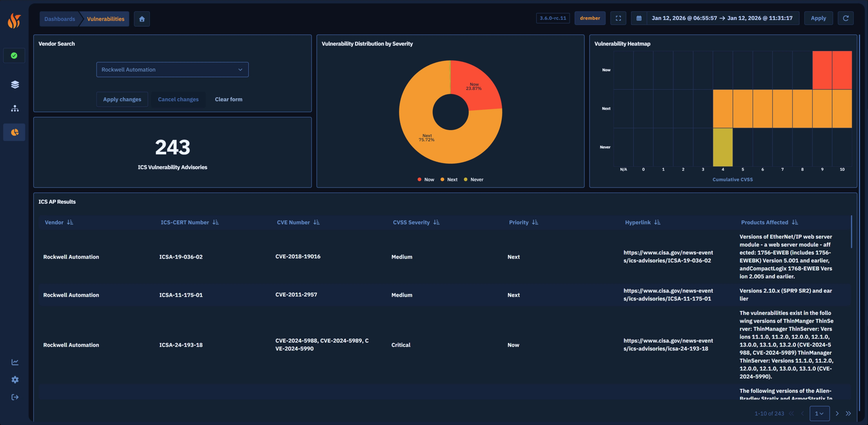Click the asset hierarchy icon in the sidebar
Screen dimensions: 868x425
[14, 108]
